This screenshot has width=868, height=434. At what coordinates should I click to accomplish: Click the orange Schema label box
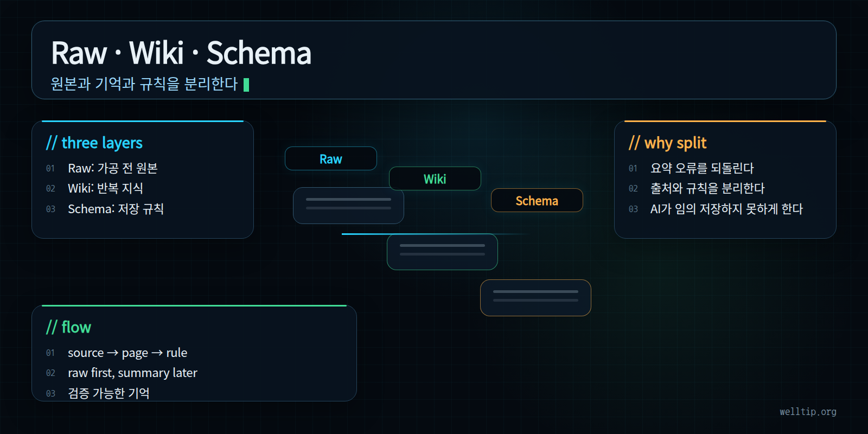coord(537,200)
